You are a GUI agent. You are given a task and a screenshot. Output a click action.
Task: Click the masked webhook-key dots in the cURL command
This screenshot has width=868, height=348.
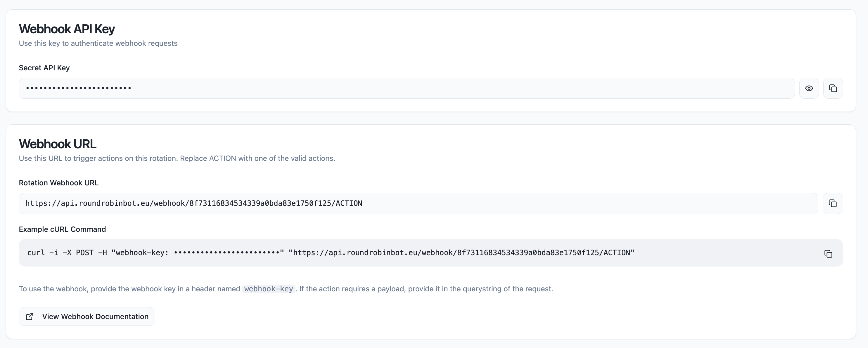coord(227,253)
